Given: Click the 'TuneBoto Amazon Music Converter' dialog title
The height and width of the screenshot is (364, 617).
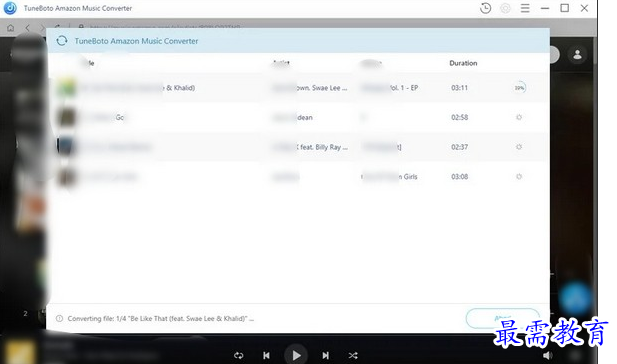Looking at the screenshot, I should click(136, 41).
